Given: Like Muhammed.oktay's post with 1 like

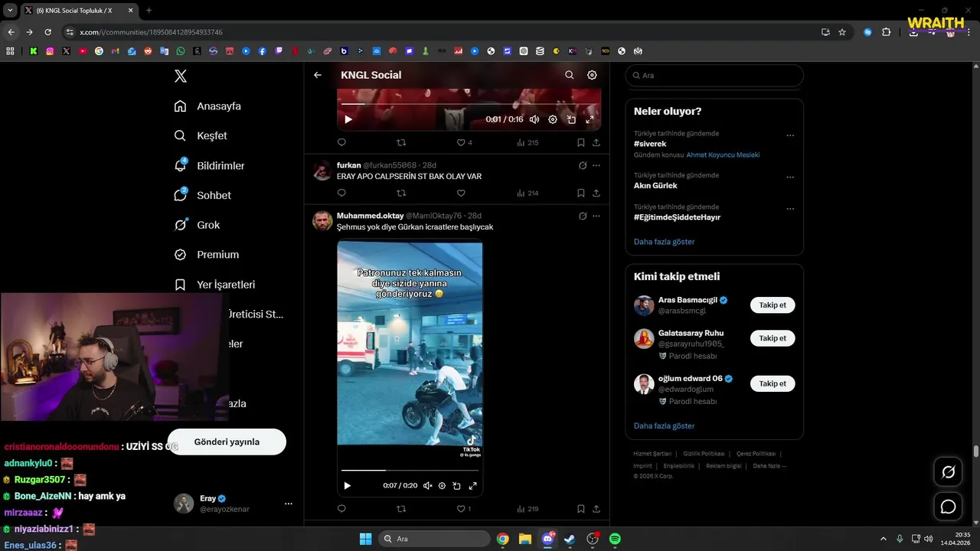Looking at the screenshot, I should pyautogui.click(x=464, y=509).
